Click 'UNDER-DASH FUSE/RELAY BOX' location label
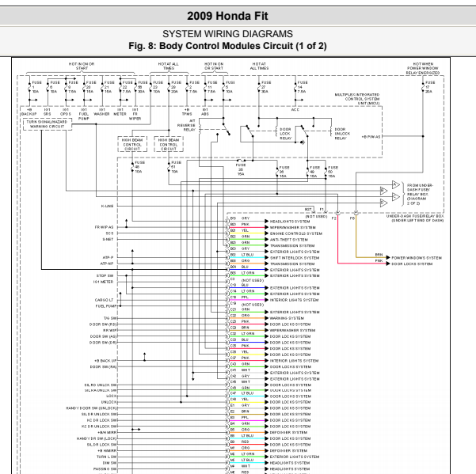This screenshot has width=476, height=474. tap(415, 218)
